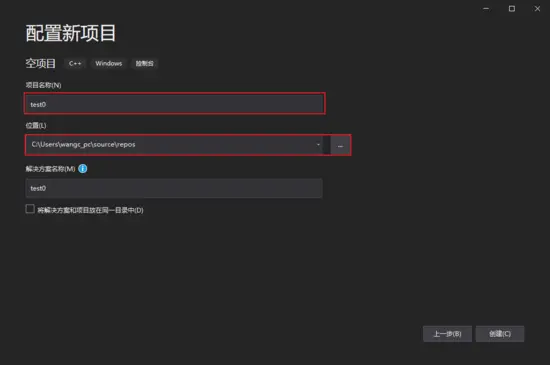Screen dimensions: 550x365
Task: Click the Windows tag label
Action: coord(109,63)
